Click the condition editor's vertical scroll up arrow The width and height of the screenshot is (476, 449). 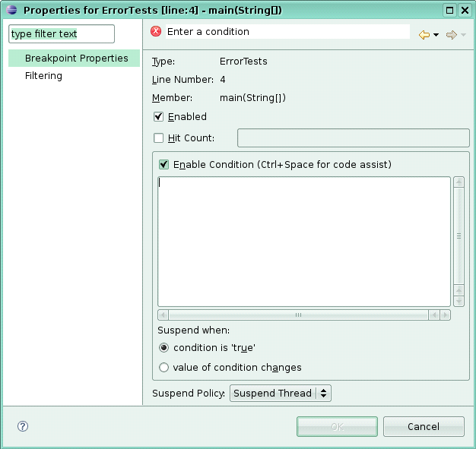click(459, 182)
